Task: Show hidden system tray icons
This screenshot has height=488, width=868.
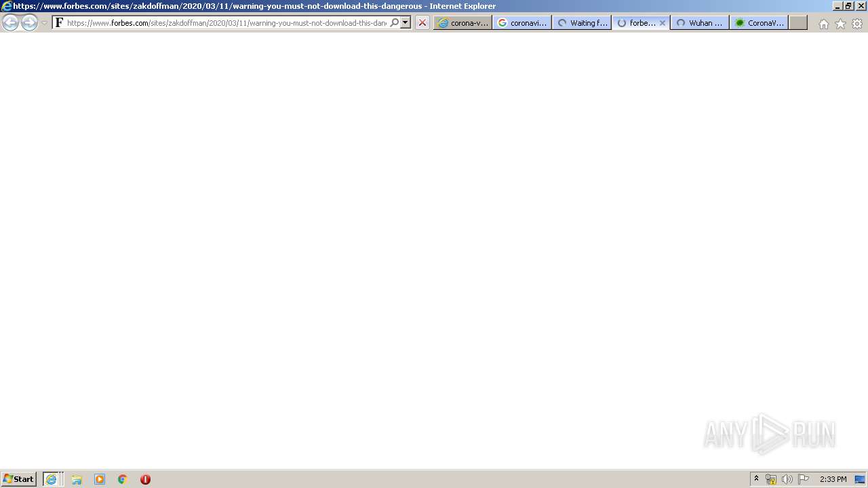Action: [x=756, y=479]
